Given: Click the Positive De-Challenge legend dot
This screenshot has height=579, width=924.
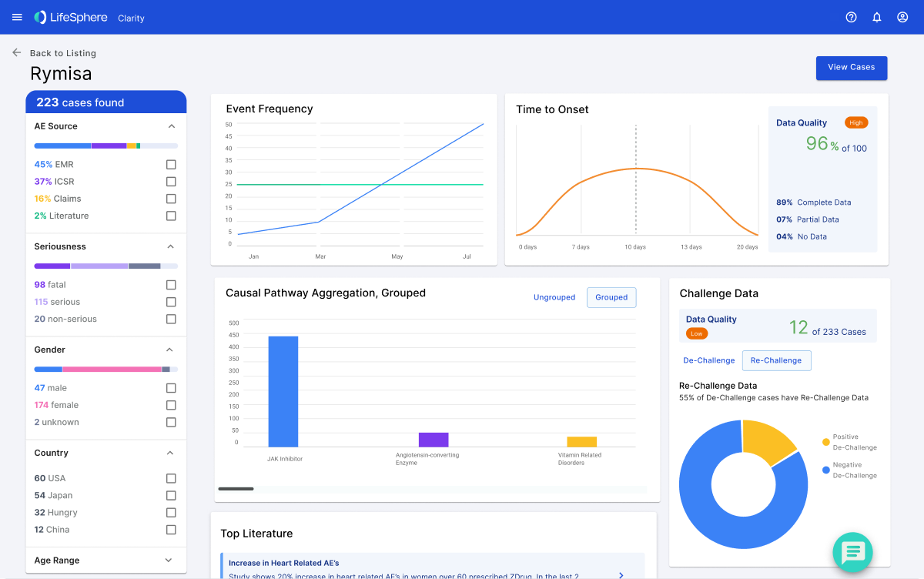Looking at the screenshot, I should [x=826, y=442].
